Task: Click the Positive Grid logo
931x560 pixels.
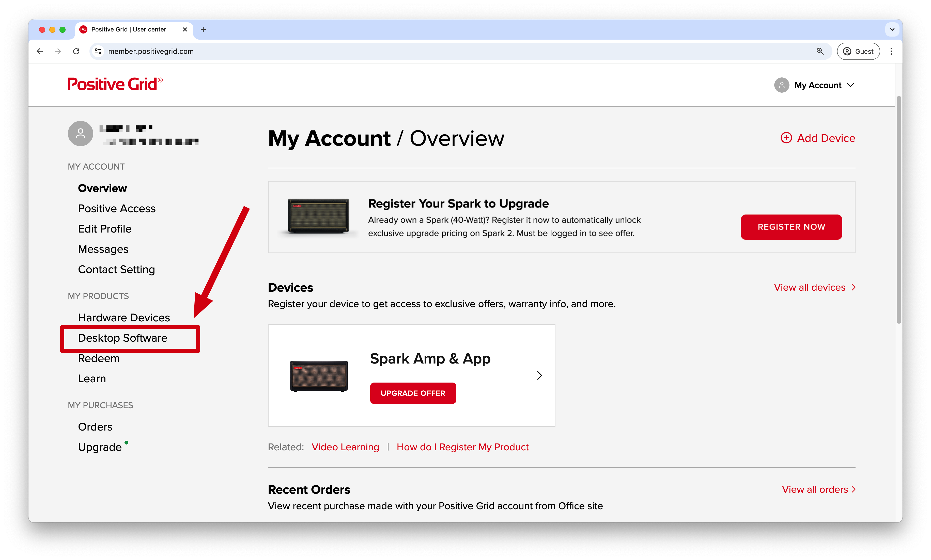Action: pyautogui.click(x=115, y=84)
